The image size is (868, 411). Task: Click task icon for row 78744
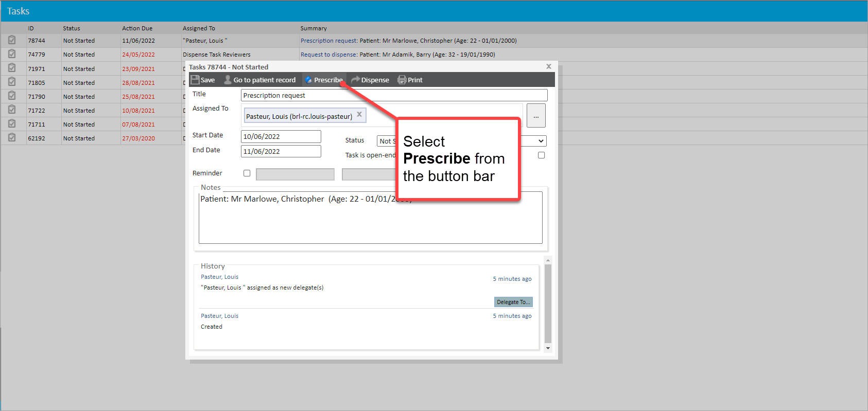click(12, 40)
